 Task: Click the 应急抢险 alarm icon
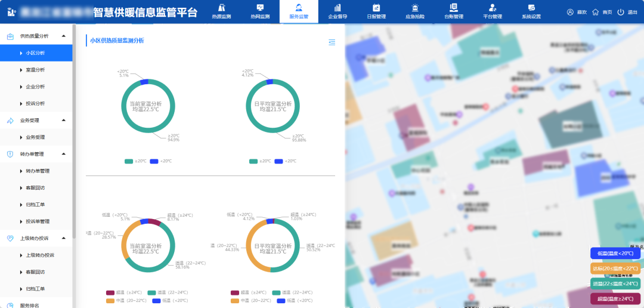(414, 8)
